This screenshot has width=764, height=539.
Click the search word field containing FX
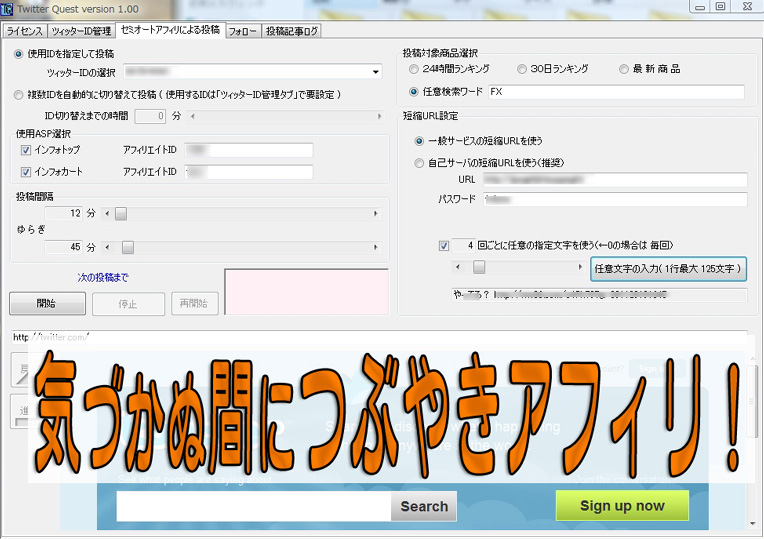pyautogui.click(x=616, y=92)
